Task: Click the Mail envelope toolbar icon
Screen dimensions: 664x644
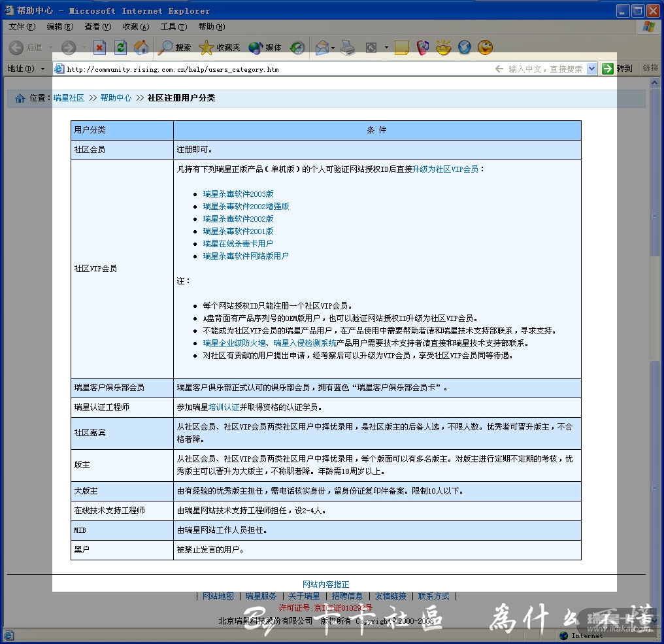Action: pyautogui.click(x=322, y=47)
